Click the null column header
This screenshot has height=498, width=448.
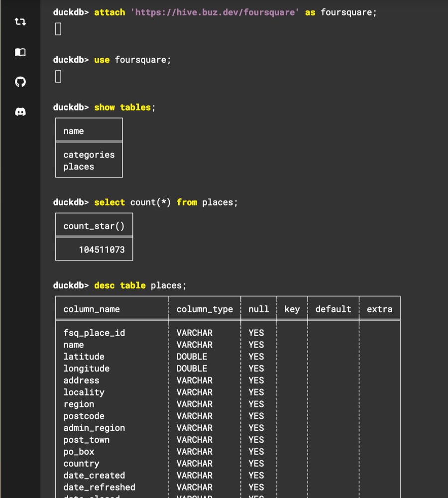(x=258, y=309)
